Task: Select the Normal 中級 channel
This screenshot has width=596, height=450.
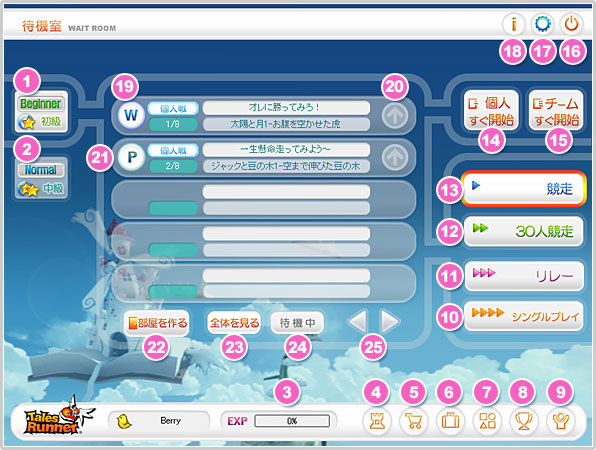Action: pyautogui.click(x=41, y=179)
